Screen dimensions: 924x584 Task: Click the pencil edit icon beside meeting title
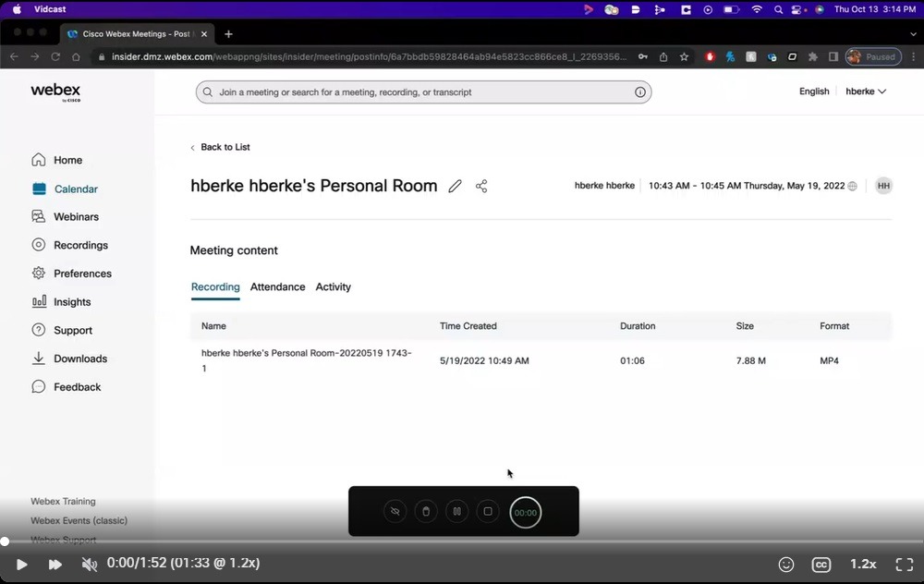[455, 187]
